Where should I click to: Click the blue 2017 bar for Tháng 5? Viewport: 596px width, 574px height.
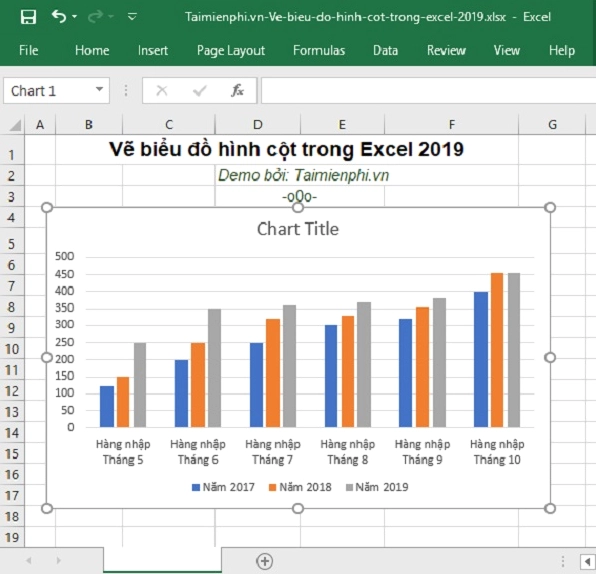tap(107, 406)
